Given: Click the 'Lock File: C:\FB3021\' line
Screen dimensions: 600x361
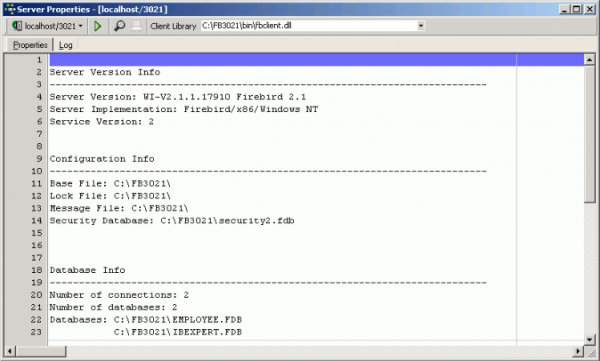Looking at the screenshot, I should tap(110, 196).
